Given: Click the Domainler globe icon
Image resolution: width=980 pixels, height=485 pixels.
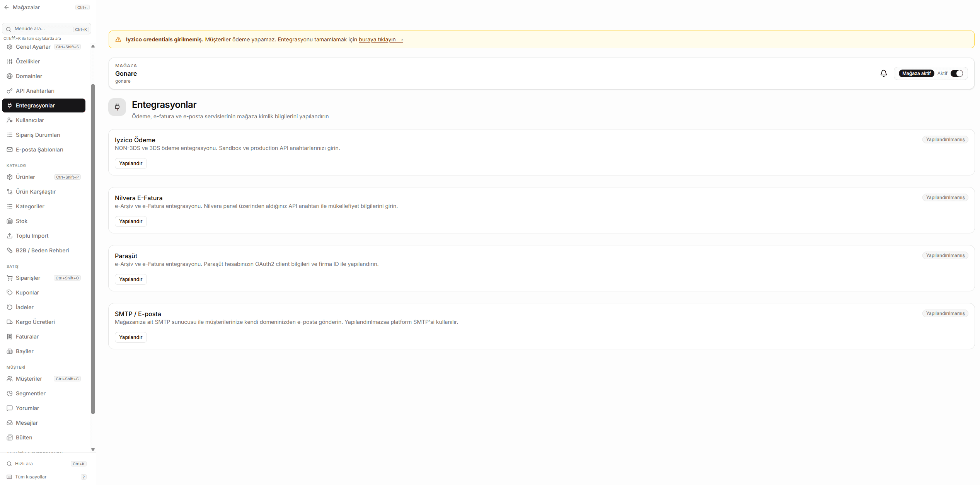Looking at the screenshot, I should (x=10, y=76).
